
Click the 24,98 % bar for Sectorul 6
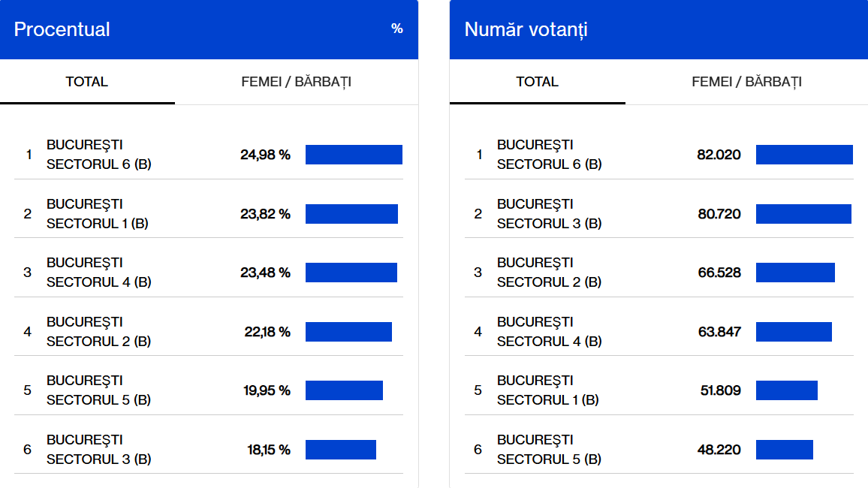[354, 155]
